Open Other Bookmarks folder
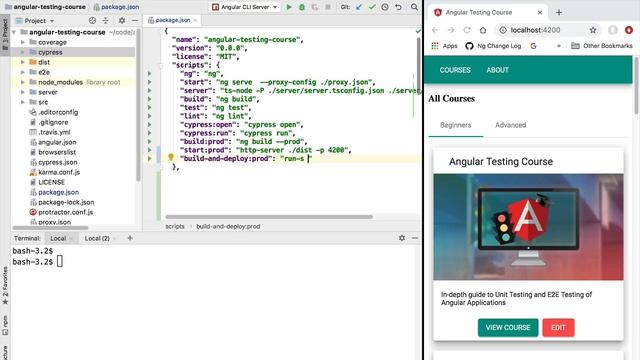This screenshot has width=640, height=360. [602, 46]
